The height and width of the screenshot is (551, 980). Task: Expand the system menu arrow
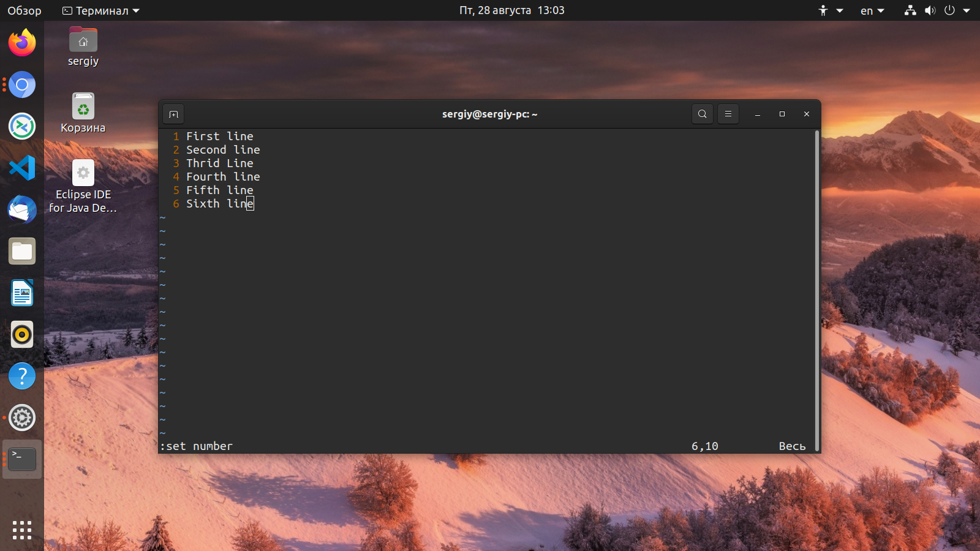pos(967,10)
